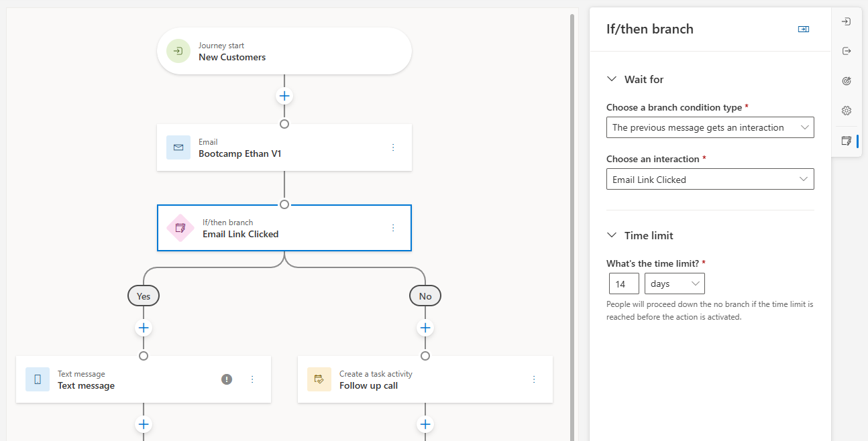Screen dimensions: 868x441
Task: Click the If/then branch pink diamond icon
Action: (180, 228)
